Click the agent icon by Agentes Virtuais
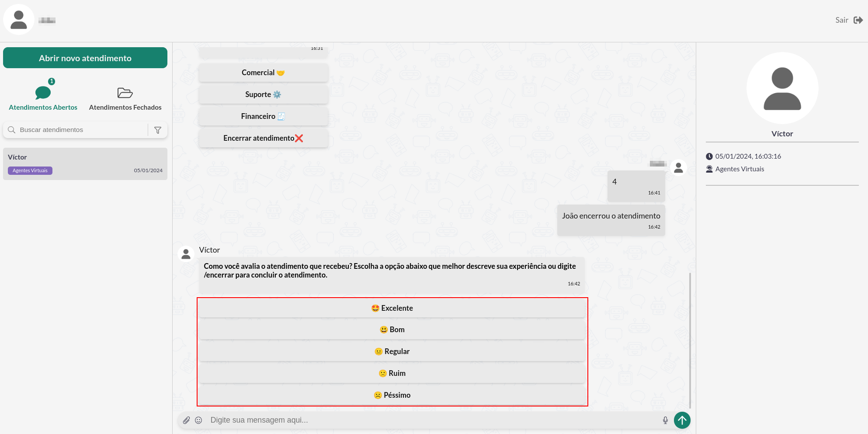868x434 pixels. coord(709,169)
